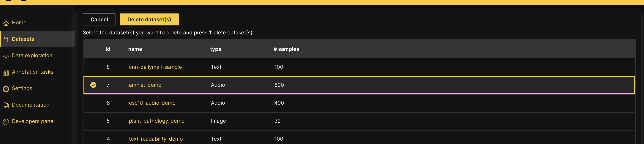This screenshot has height=144, width=644.
Task: Click the '# samples' column header
Action: [x=286, y=49]
